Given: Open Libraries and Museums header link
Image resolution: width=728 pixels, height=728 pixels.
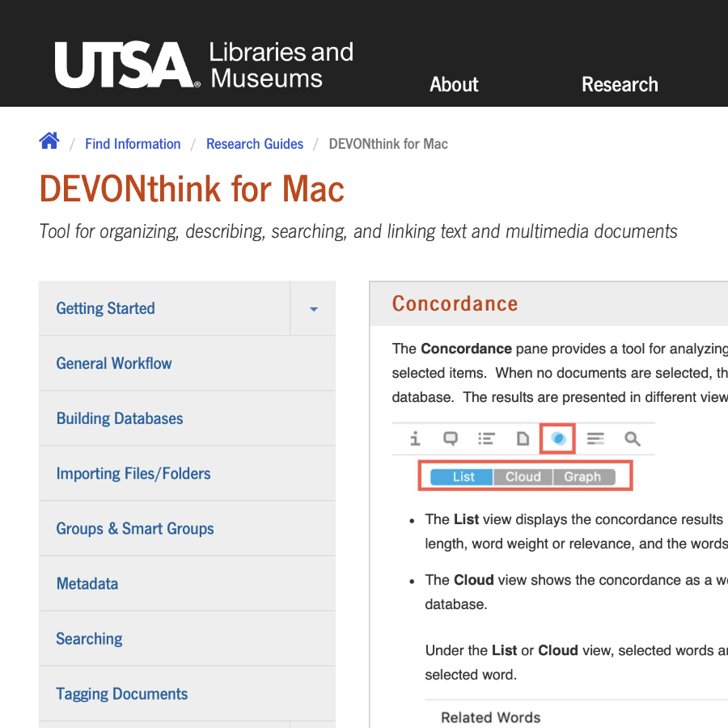Looking at the screenshot, I should [x=281, y=65].
